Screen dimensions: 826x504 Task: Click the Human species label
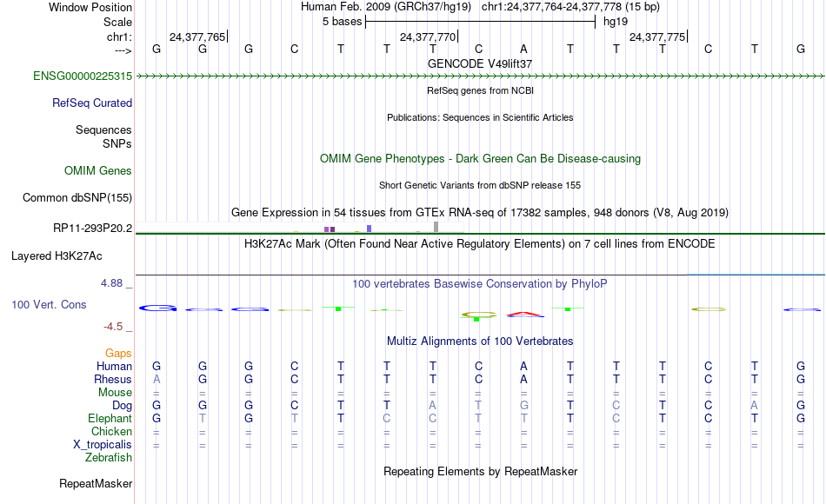click(x=114, y=366)
